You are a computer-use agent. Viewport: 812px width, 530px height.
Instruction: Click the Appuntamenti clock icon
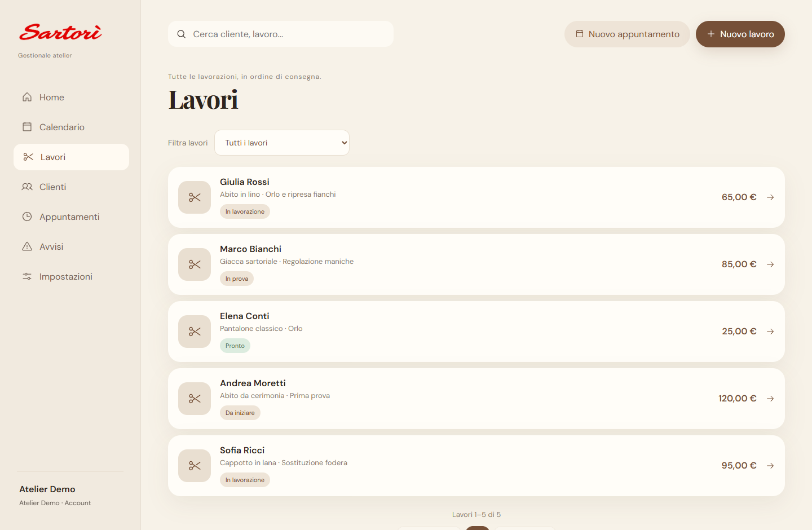[x=27, y=217]
